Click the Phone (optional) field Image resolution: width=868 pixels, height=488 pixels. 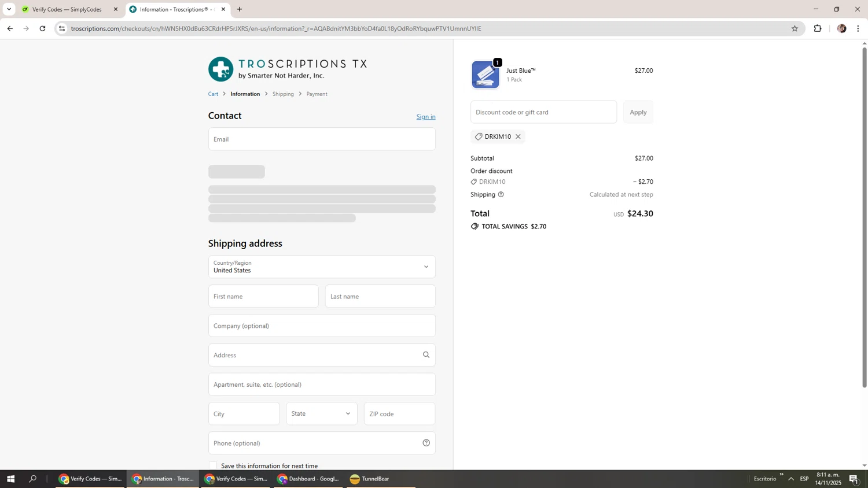coord(322,443)
